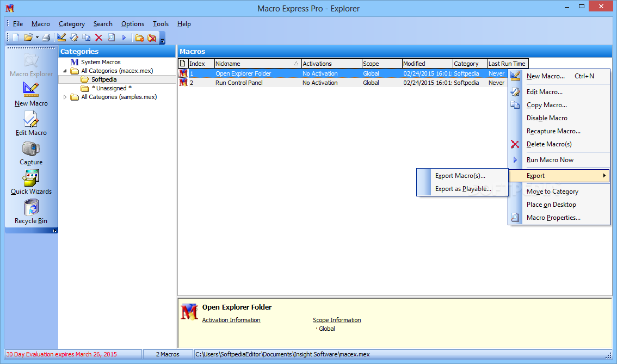Click the Macro Properties toolbar icon

tap(112, 38)
